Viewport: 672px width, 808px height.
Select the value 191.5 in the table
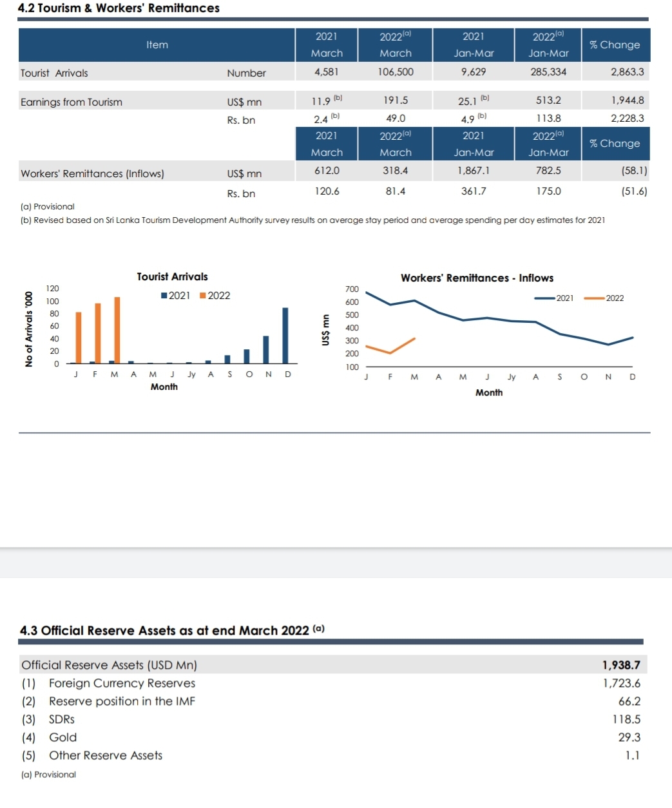pyautogui.click(x=396, y=100)
